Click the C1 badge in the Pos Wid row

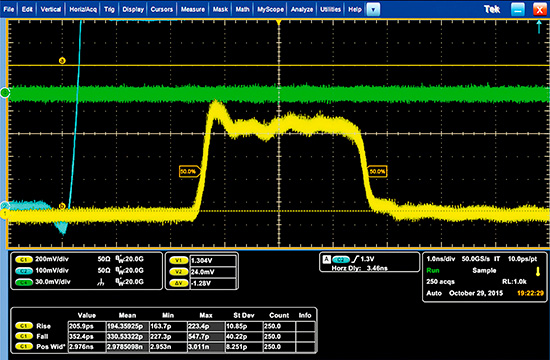(24, 347)
